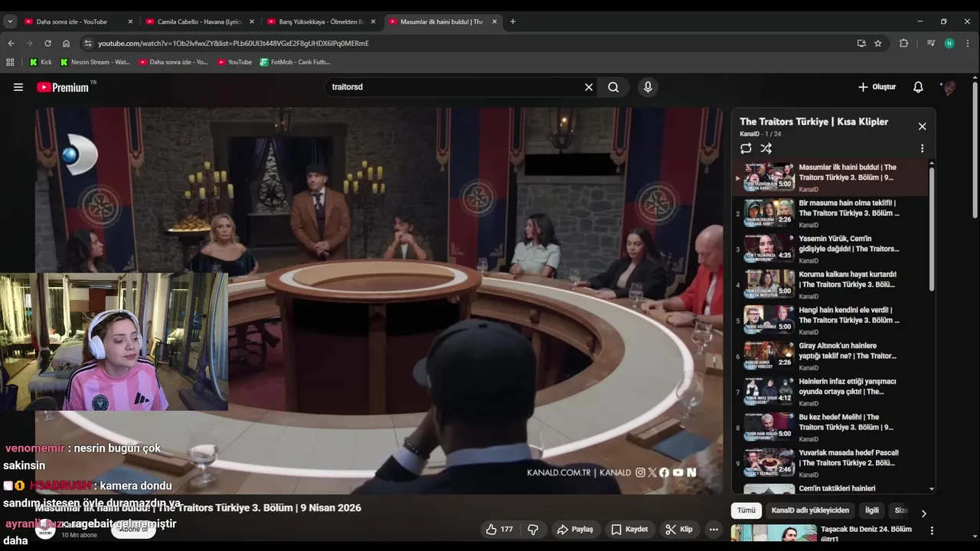Start voice search with the microphone
980x551 pixels.
tap(648, 87)
